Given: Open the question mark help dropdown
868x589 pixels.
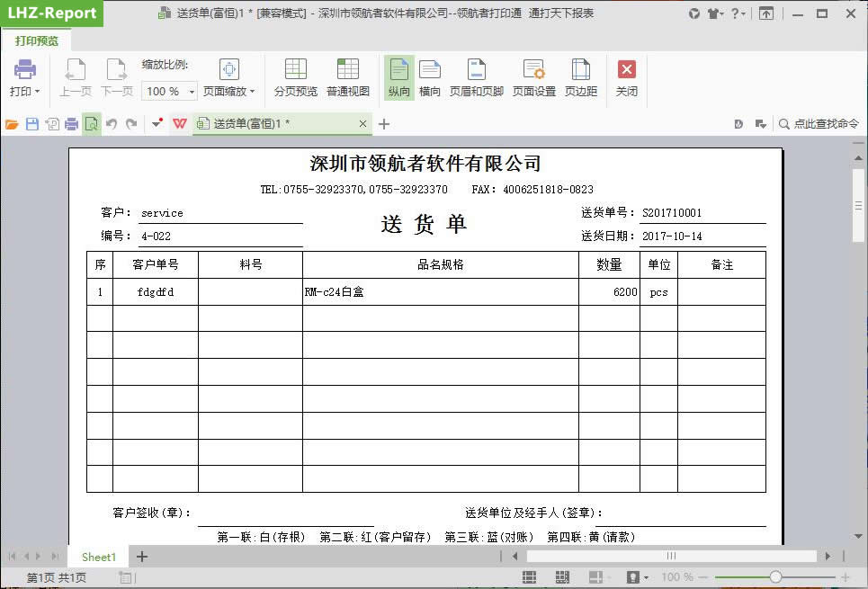Looking at the screenshot, I should (738, 13).
